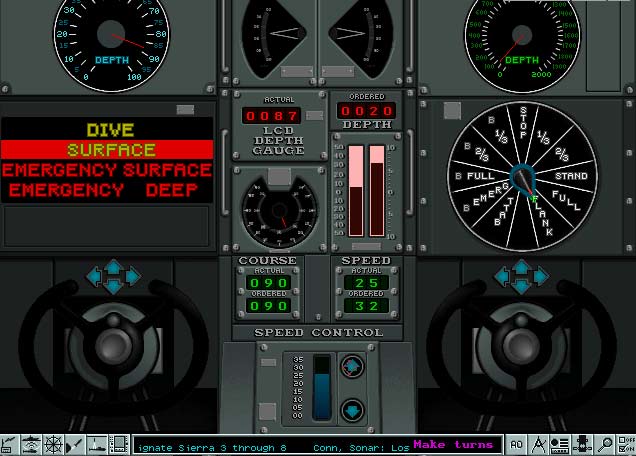Open the navigation dividers chart icon

(x=539, y=444)
